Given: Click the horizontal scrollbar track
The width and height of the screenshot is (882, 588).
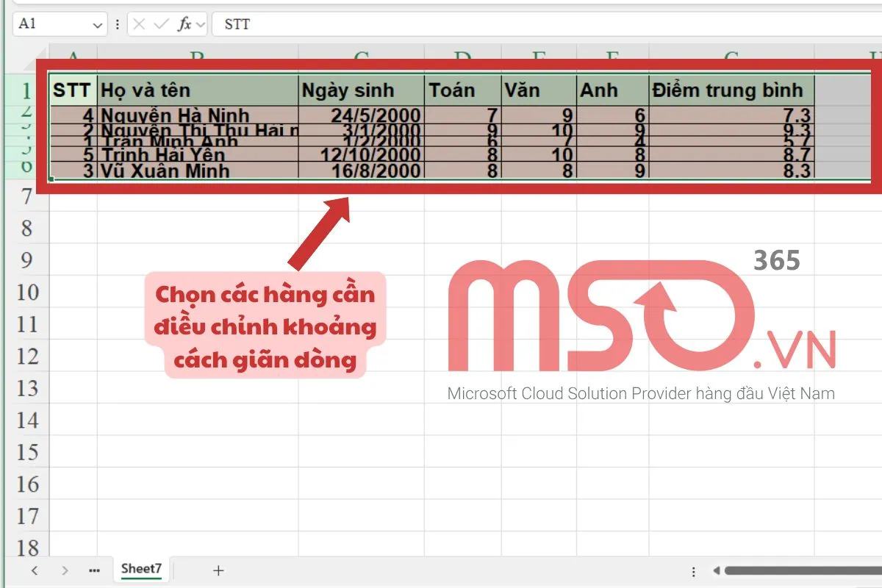Looking at the screenshot, I should coord(801,571).
